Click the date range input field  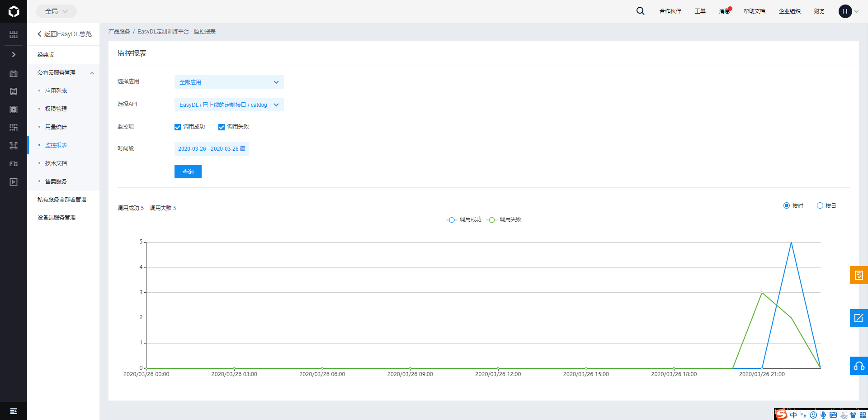[212, 149]
